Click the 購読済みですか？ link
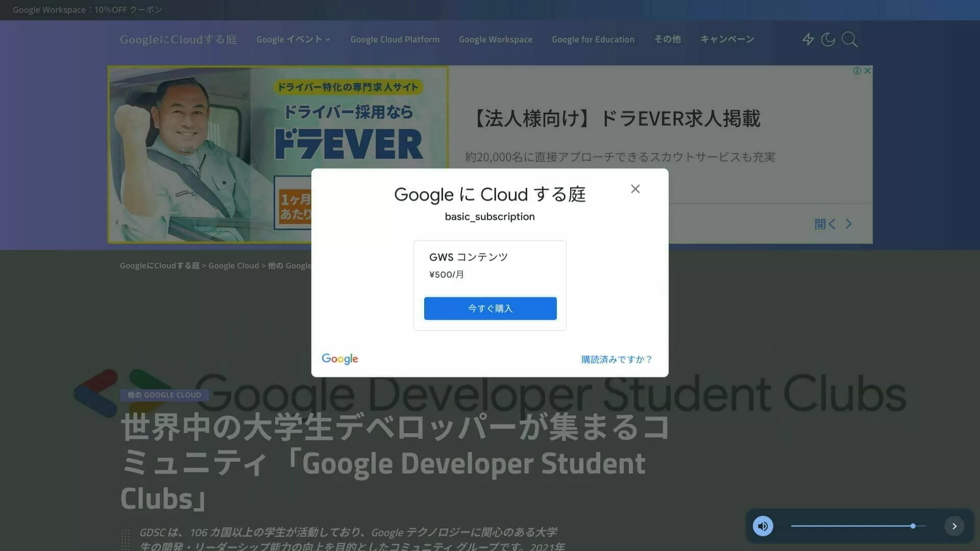The height and width of the screenshot is (551, 980). point(617,360)
